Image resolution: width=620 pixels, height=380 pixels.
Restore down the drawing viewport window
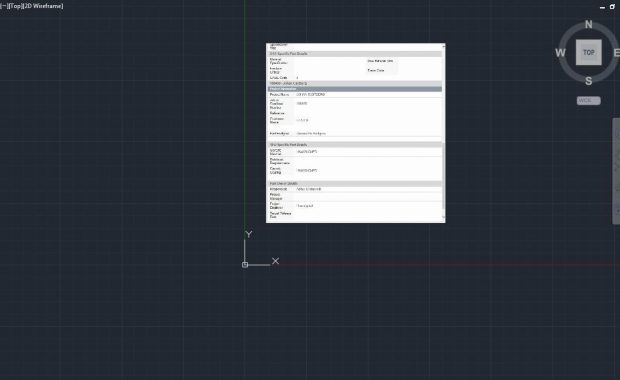pos(612,7)
